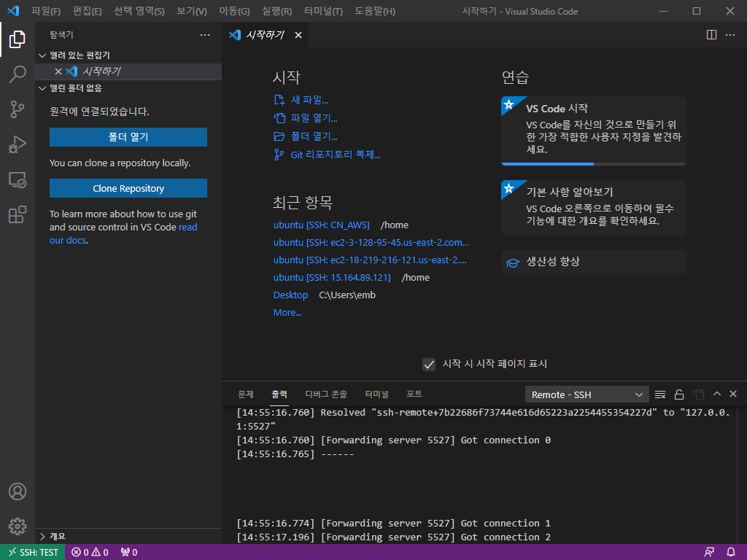Screen dimensions: 747x560
Task: Open the 도움말(H) menu
Action: pos(375,11)
